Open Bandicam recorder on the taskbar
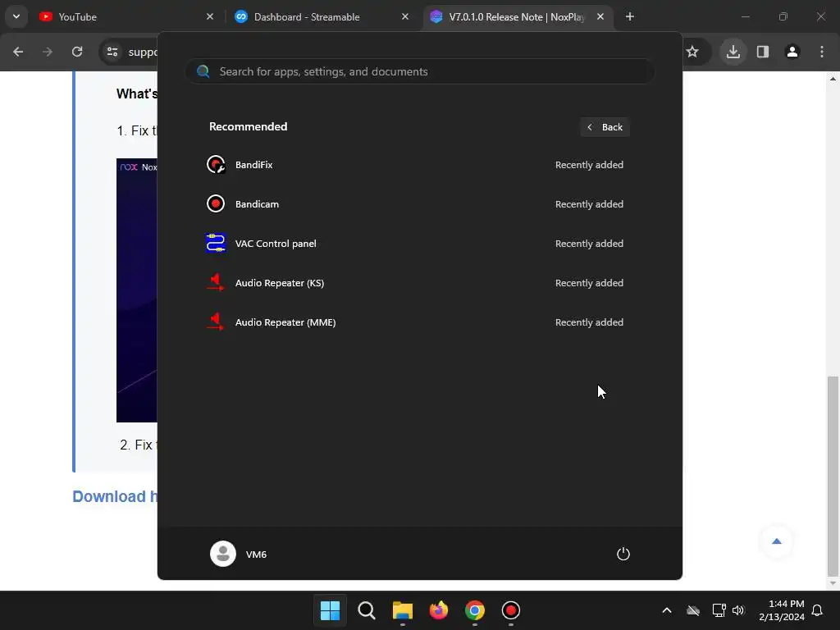 click(510, 610)
